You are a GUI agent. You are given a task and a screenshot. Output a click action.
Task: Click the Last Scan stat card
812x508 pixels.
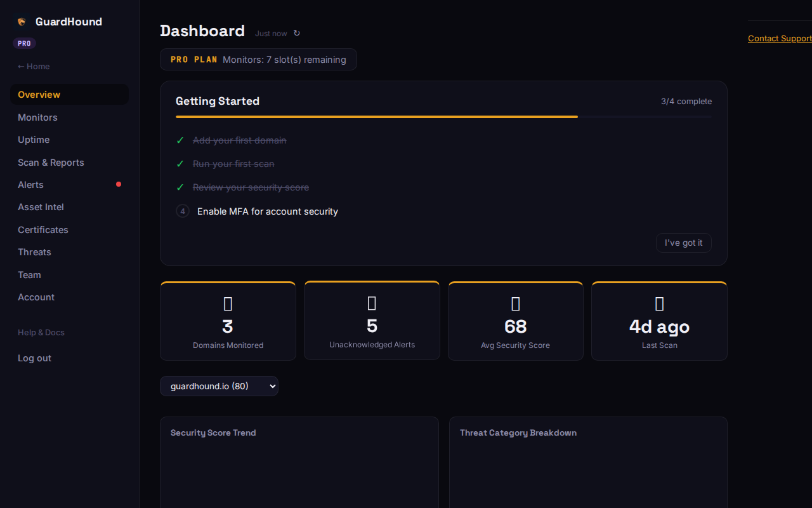tap(659, 321)
